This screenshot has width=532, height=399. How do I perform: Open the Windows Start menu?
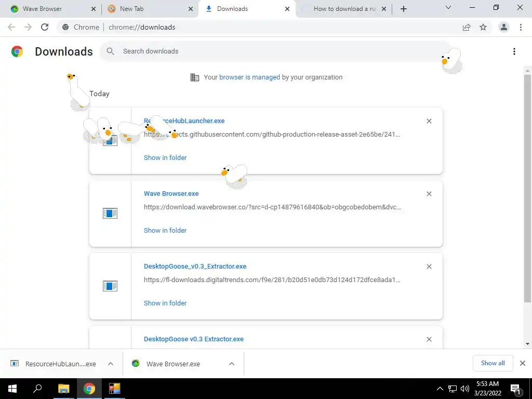coord(12,389)
